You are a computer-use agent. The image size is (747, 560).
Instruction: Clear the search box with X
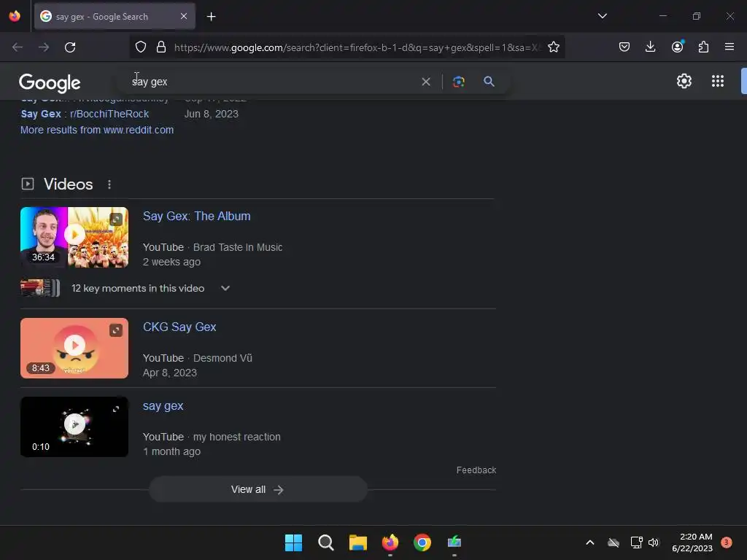[x=426, y=82]
